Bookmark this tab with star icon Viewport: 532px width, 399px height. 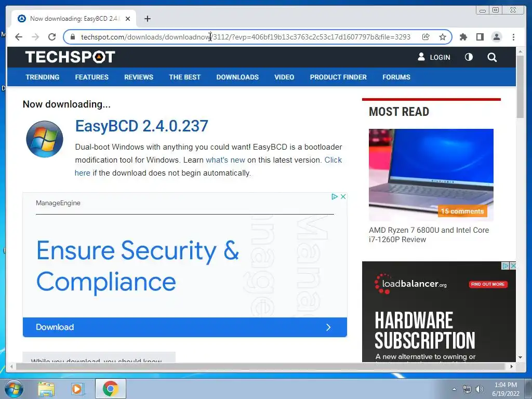(x=443, y=37)
